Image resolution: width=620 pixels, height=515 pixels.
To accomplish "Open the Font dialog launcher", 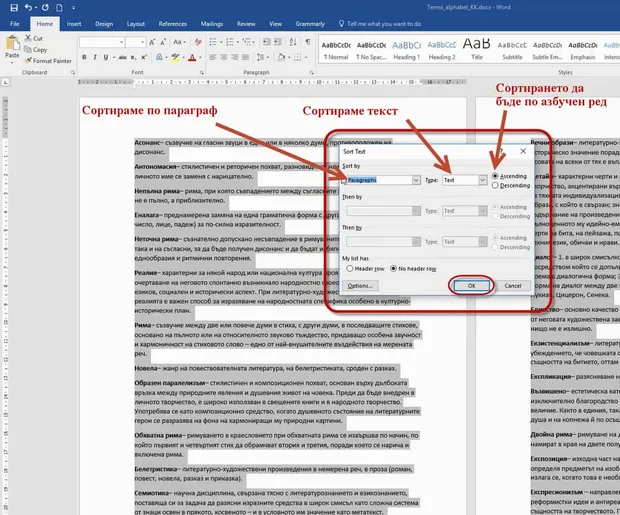I will (x=202, y=73).
